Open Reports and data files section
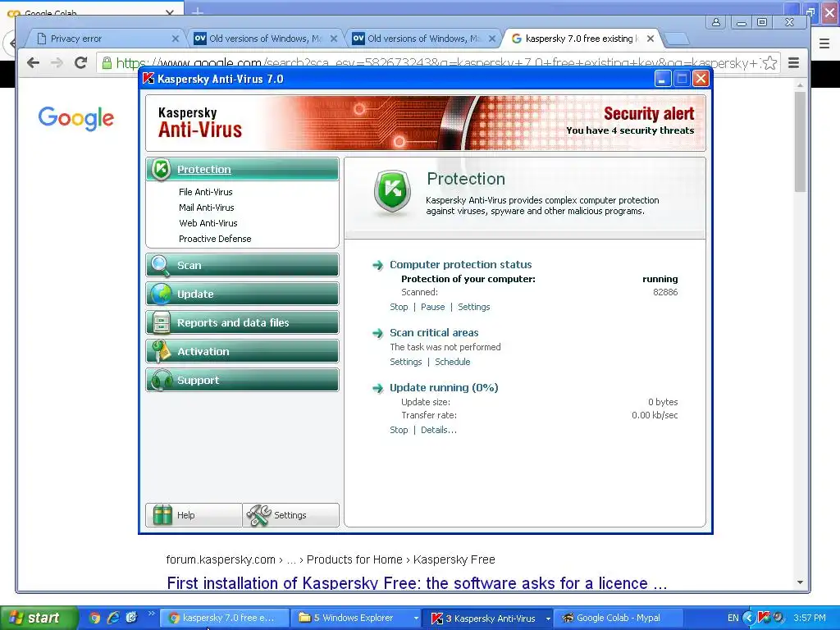The width and height of the screenshot is (840, 630). point(242,323)
